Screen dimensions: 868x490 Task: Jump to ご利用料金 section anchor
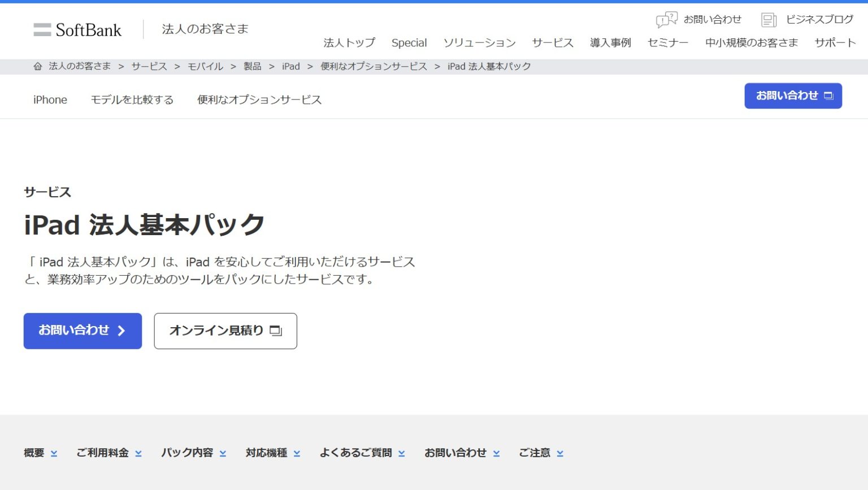(108, 453)
